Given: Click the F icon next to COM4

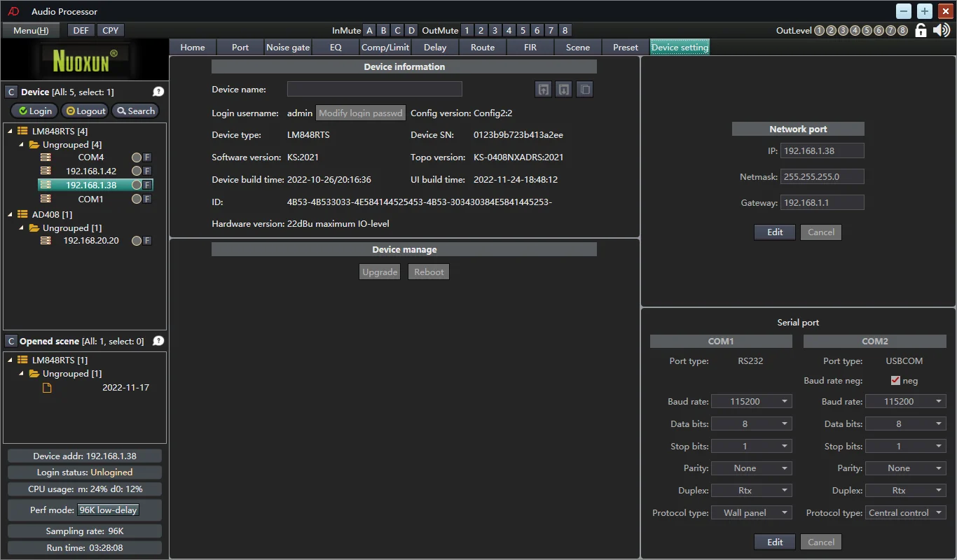Looking at the screenshot, I should coord(147,157).
